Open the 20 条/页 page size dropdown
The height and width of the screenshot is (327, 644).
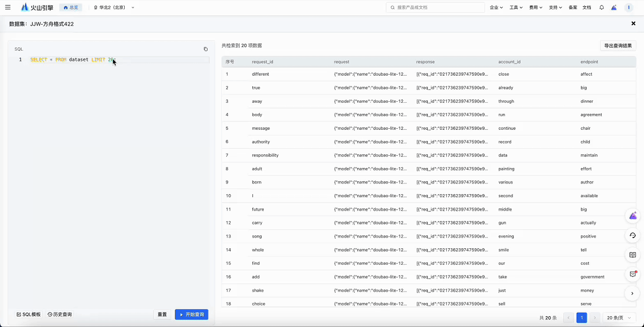(619, 318)
